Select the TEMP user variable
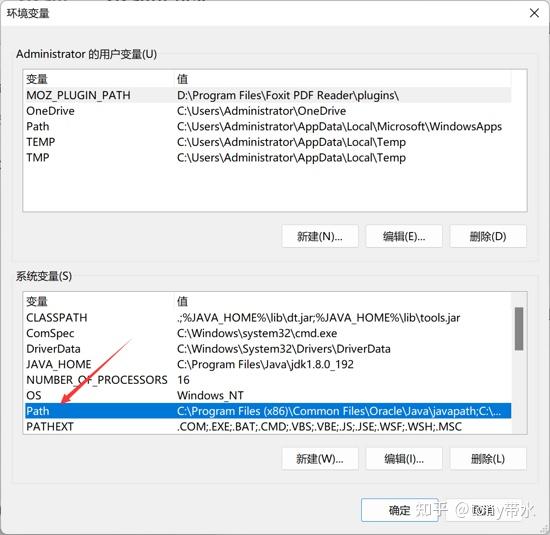 pyautogui.click(x=268, y=142)
